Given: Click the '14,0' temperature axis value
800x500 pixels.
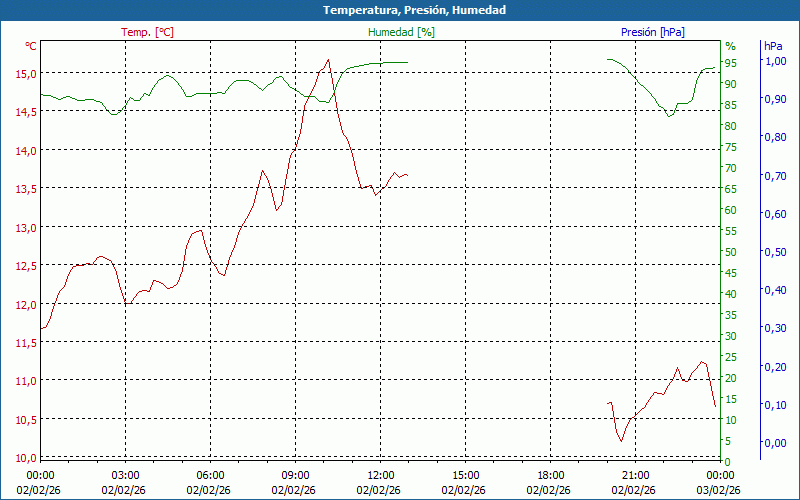Looking at the screenshot, I should click(26, 151).
